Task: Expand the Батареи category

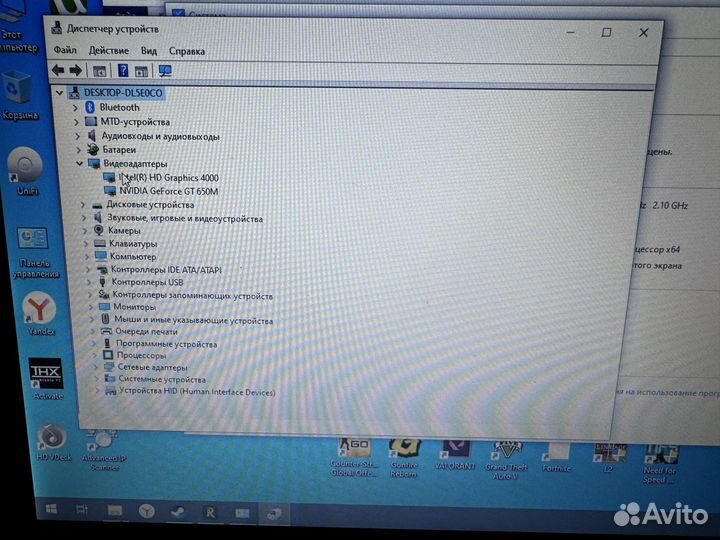Action: [x=79, y=150]
